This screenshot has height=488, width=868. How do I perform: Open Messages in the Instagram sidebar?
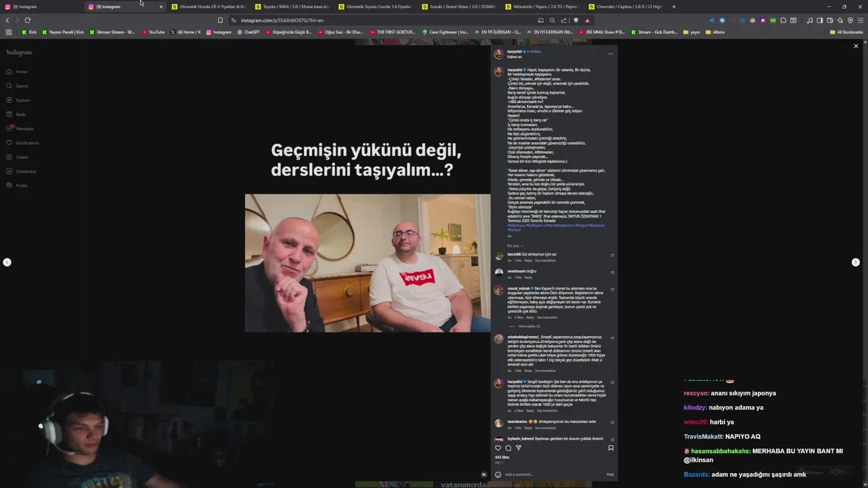(x=20, y=129)
